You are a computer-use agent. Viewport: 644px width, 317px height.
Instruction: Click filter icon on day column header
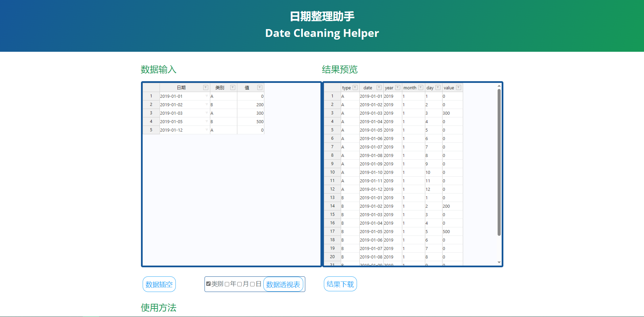tap(438, 88)
